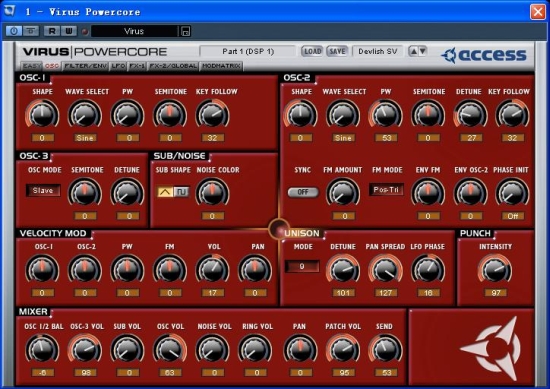Open the OSC-3 mode Slave dropdown
Image resolution: width=550 pixels, height=389 pixels.
click(43, 190)
